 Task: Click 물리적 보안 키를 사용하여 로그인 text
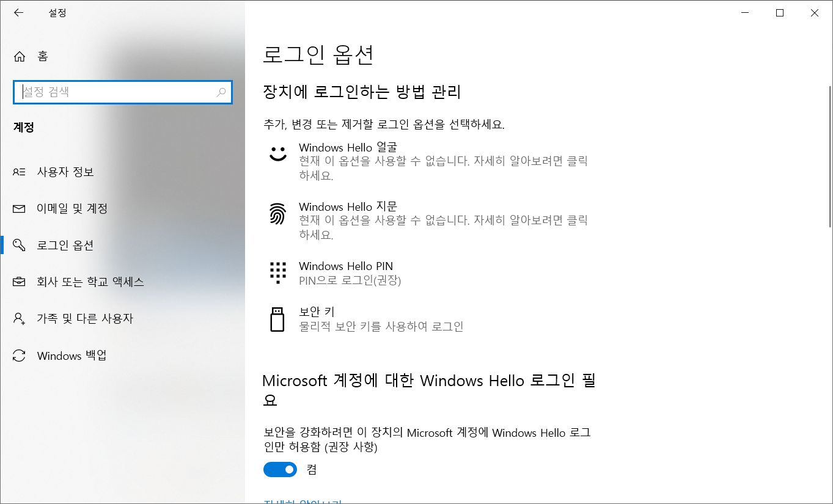(x=381, y=326)
